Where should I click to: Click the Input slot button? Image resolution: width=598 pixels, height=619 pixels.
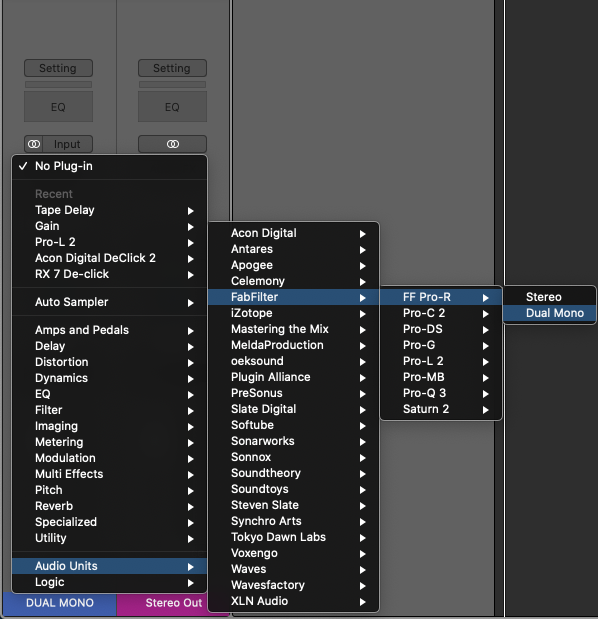pos(67,144)
